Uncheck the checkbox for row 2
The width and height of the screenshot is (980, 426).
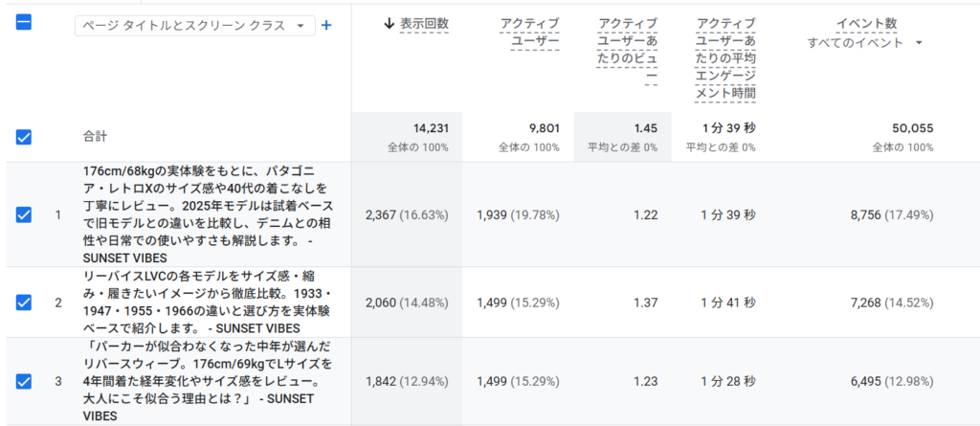click(24, 303)
